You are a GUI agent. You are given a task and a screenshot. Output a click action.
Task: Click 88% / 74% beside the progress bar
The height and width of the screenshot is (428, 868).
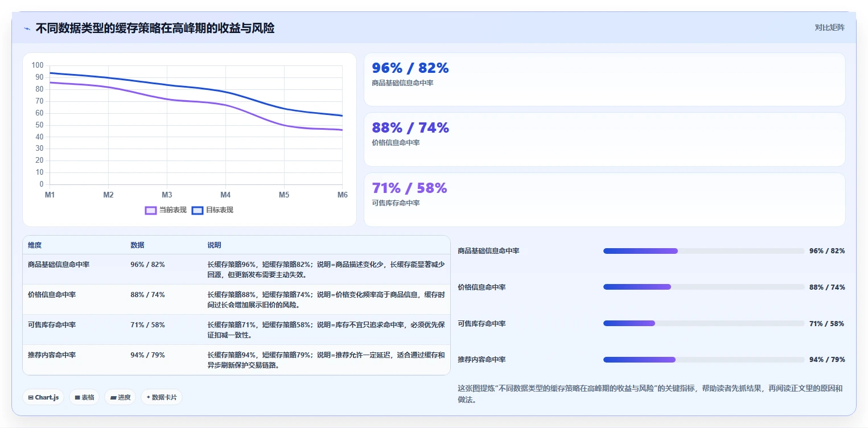(827, 287)
